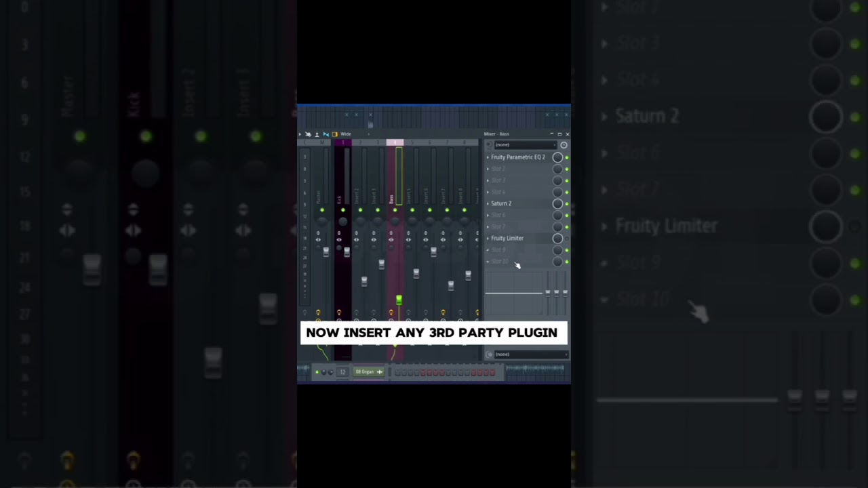Click the Bass track pan knob
868x488 pixels.
(395, 222)
